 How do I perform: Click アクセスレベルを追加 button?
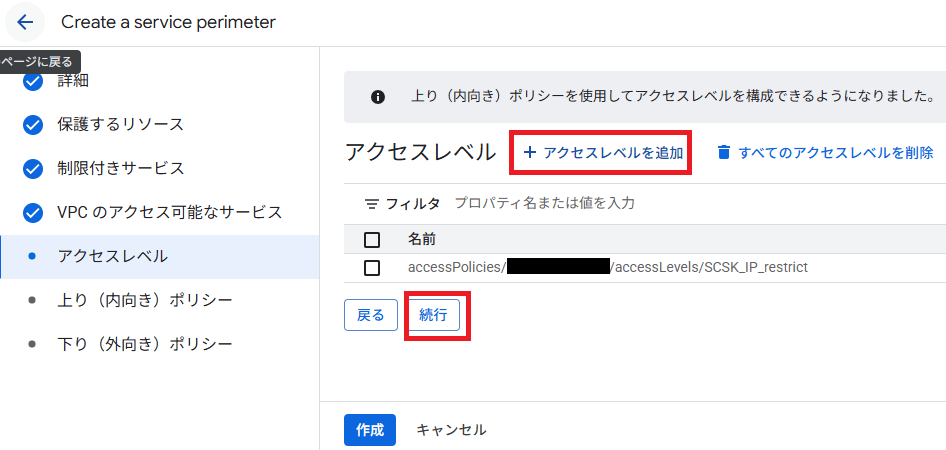(603, 153)
